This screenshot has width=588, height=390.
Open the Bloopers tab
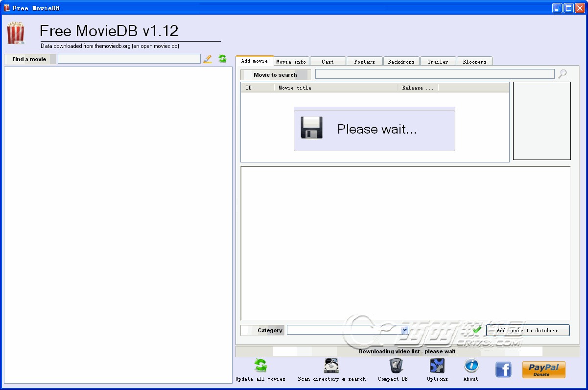tap(474, 62)
